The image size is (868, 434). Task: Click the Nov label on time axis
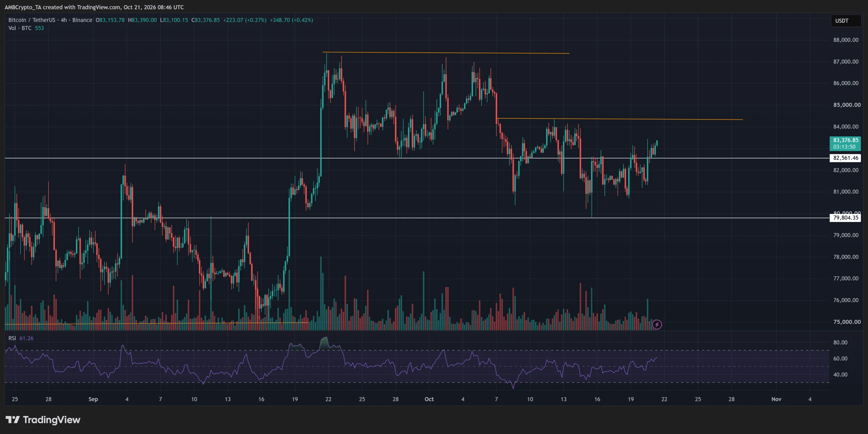point(776,399)
